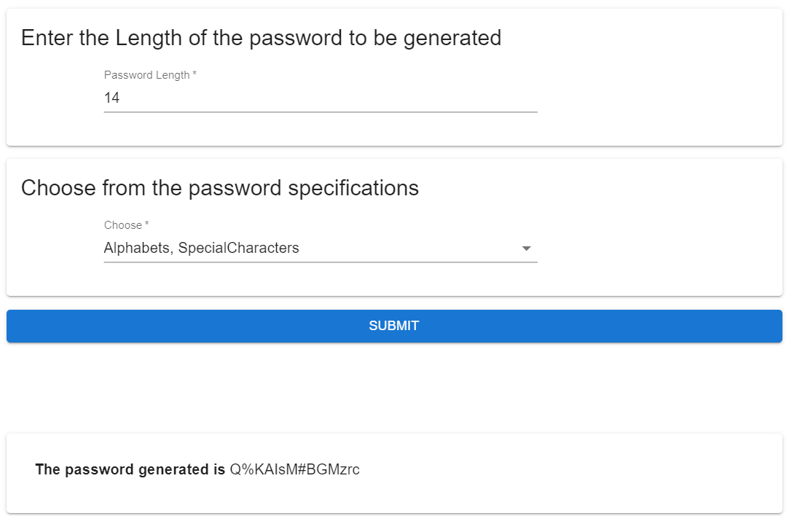Viewport: 789px width, 532px height.
Task: Click the generated password Q%KAIsM#BGMzrc
Action: [x=295, y=469]
